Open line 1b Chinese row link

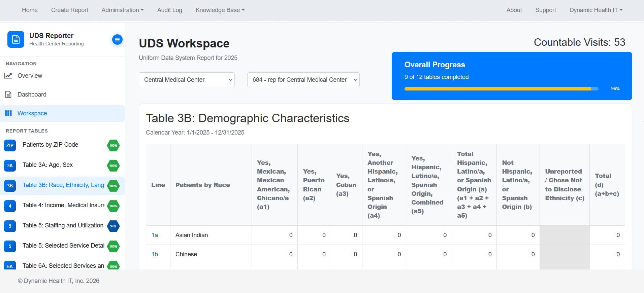pos(155,254)
